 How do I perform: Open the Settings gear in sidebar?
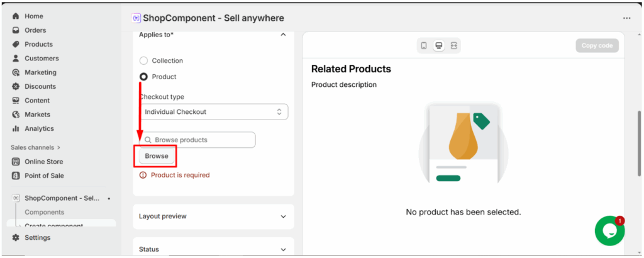37,237
